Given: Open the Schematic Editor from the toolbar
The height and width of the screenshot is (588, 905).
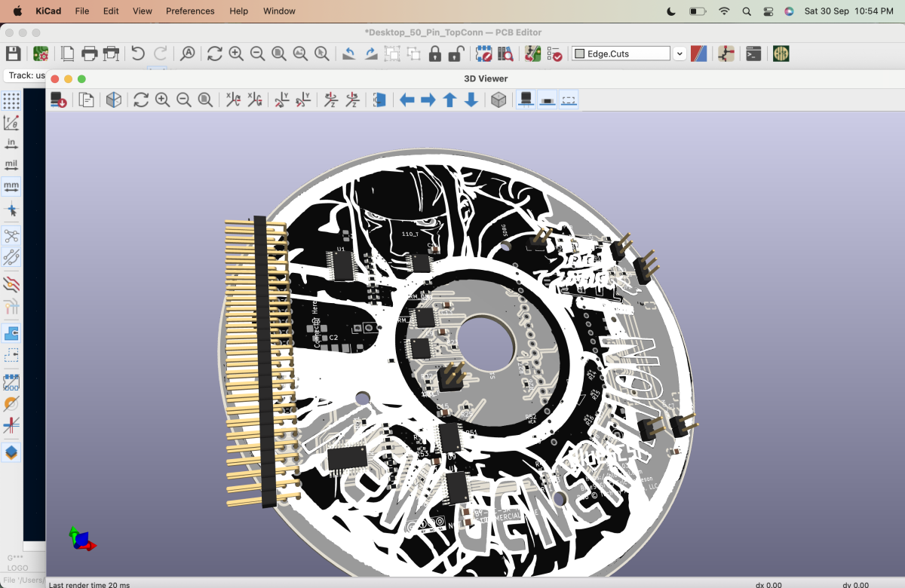Looking at the screenshot, I should (726, 54).
